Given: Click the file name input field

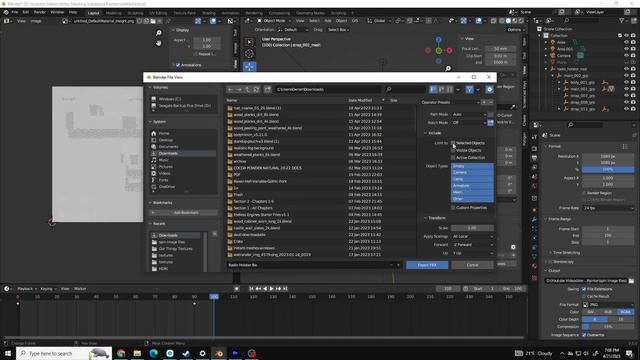Looking at the screenshot, I should pyautogui.click(x=308, y=265).
